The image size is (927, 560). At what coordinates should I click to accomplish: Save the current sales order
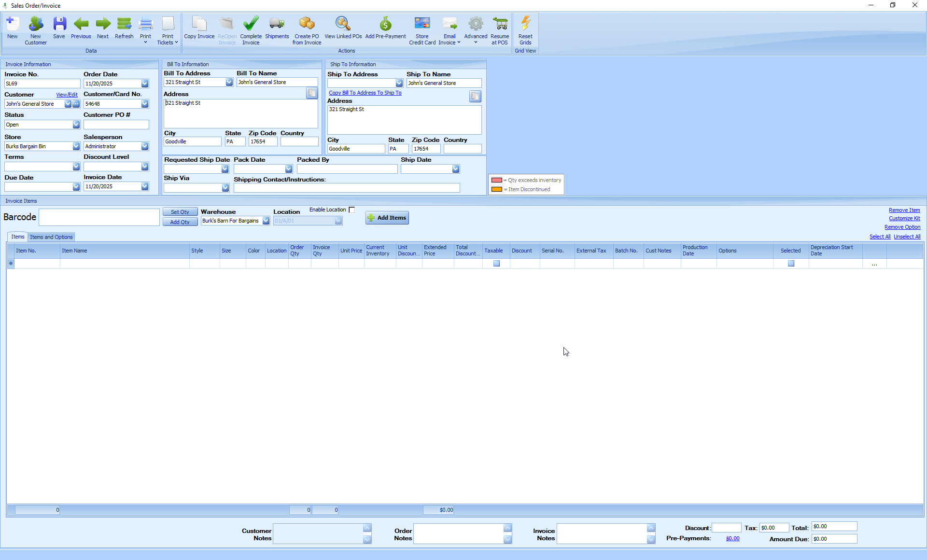point(59,29)
